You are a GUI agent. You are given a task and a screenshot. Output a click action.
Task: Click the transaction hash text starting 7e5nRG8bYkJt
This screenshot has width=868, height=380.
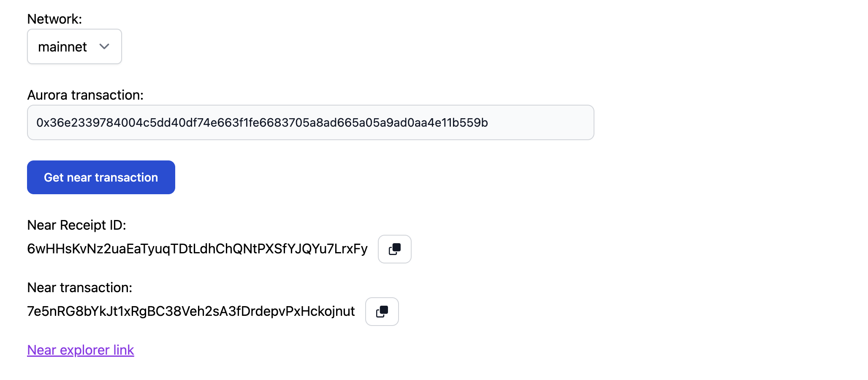point(191,312)
